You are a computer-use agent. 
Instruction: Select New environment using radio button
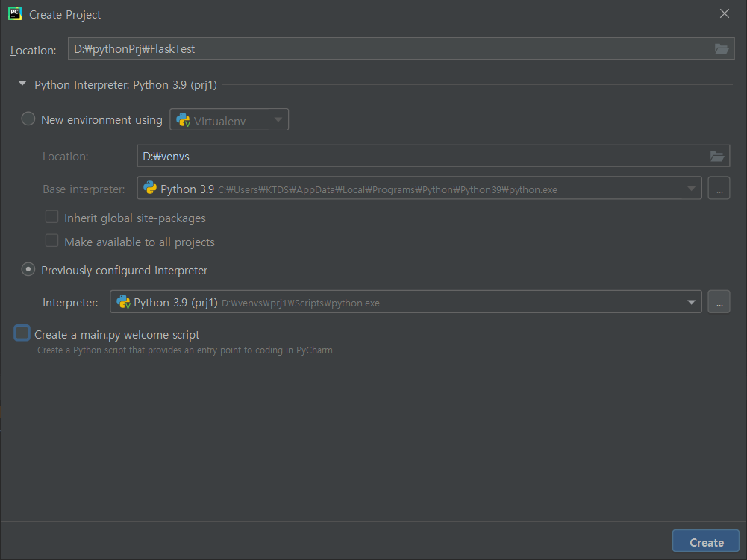pos(28,119)
